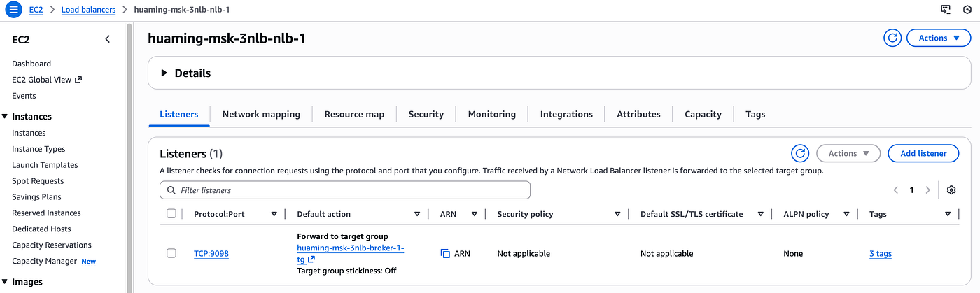Click the sidebar vertical scrollbar
The width and height of the screenshot is (980, 293).
(x=129, y=157)
